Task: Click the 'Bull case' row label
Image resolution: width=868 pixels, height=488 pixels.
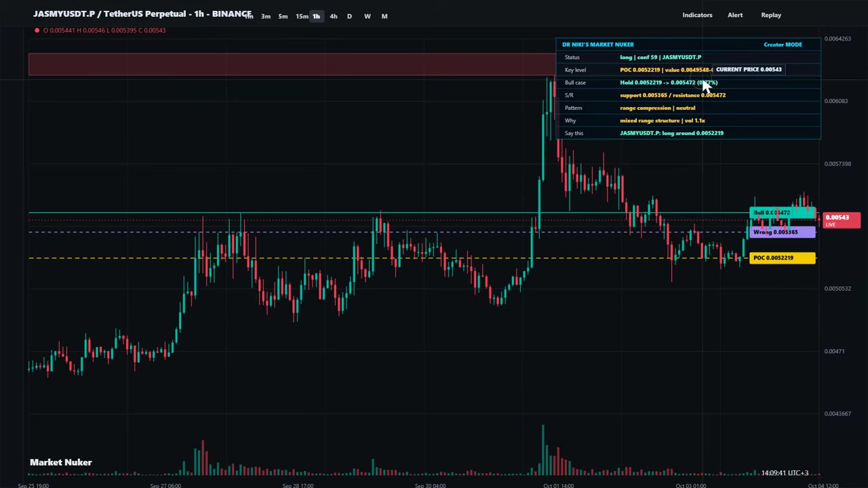Action: coord(575,83)
